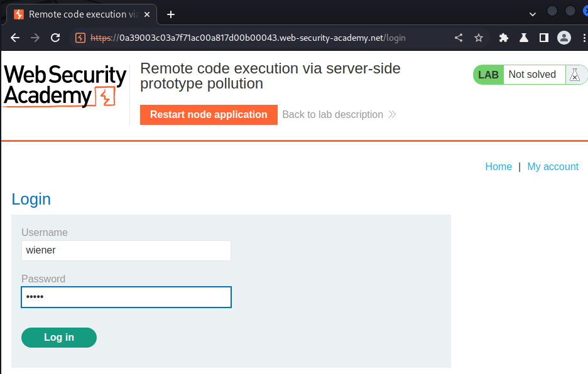588x374 pixels.
Task: Expand the tab search chevron
Action: pyautogui.click(x=533, y=14)
